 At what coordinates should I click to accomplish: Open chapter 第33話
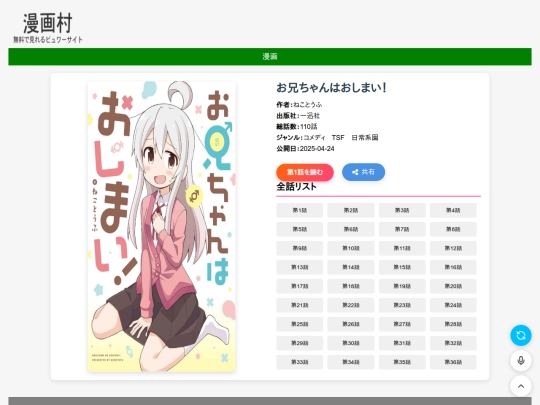pyautogui.click(x=300, y=362)
